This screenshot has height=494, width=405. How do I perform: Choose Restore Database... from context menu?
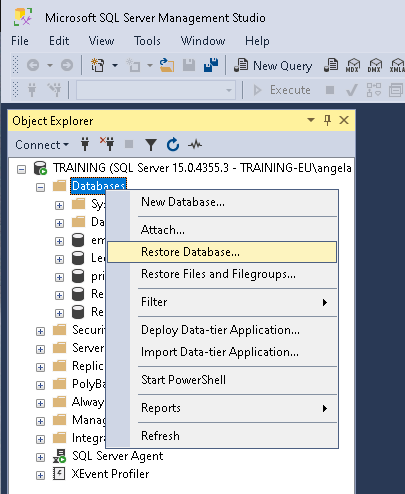click(222, 252)
